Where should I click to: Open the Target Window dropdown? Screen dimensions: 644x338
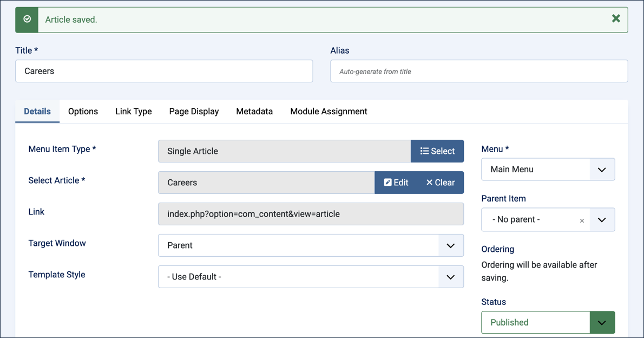click(311, 245)
